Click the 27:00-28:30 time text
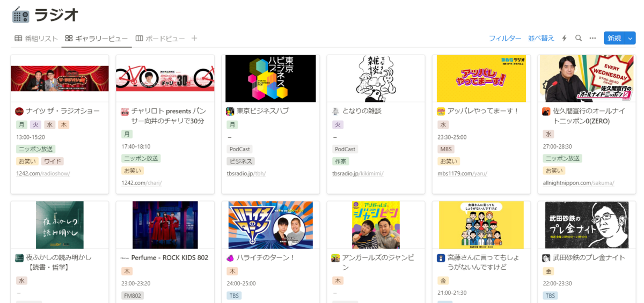This screenshot has height=303, width=644. [558, 146]
